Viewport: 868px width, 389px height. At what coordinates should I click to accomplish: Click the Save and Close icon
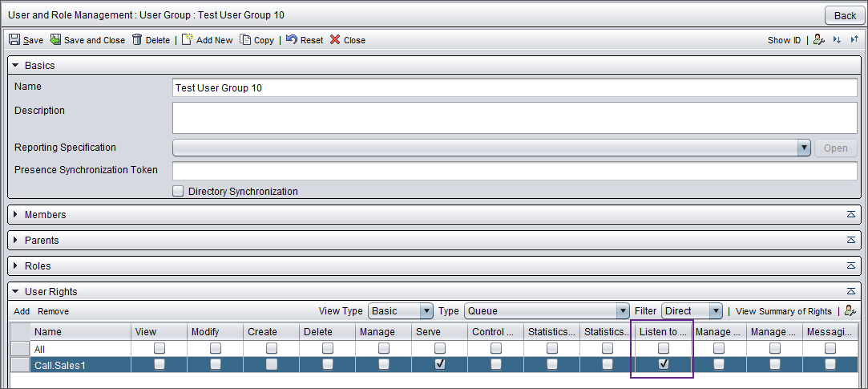(x=55, y=40)
